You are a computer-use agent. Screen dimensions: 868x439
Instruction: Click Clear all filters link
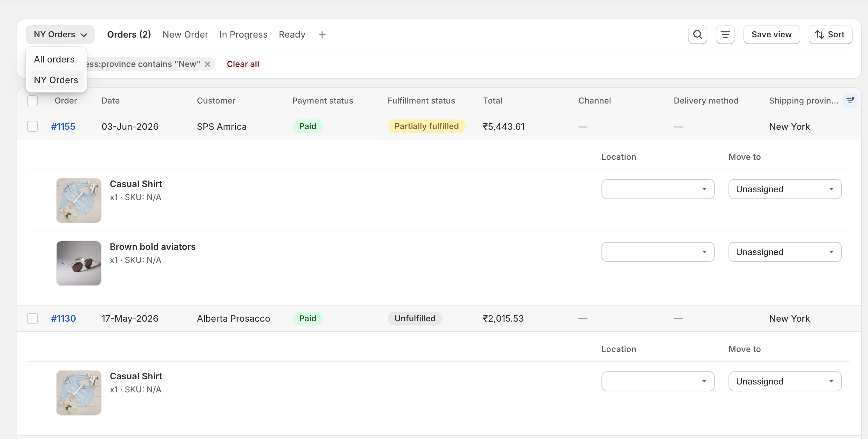(x=243, y=64)
